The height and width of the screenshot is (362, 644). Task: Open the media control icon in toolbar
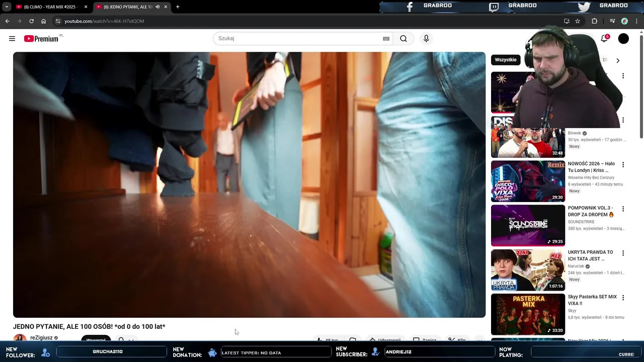click(x=612, y=21)
